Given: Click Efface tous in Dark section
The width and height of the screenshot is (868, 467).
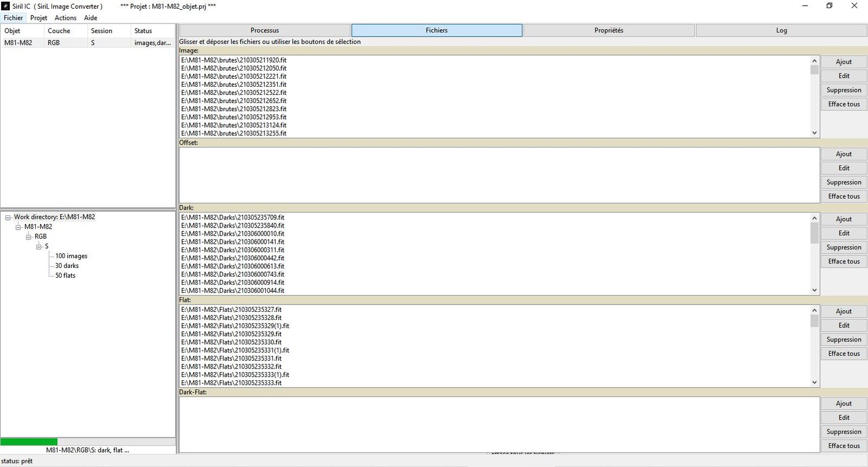Looking at the screenshot, I should pyautogui.click(x=844, y=262).
